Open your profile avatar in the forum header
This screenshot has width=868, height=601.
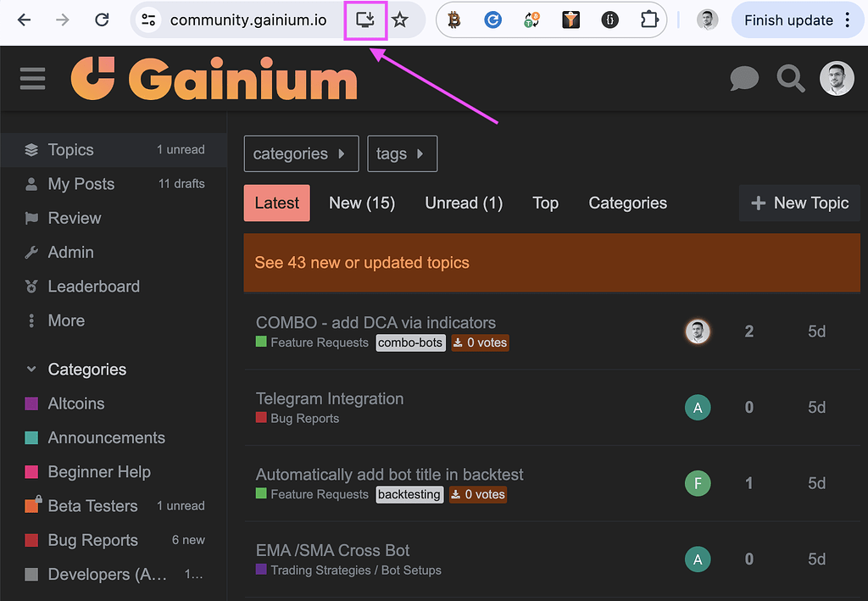coord(837,78)
